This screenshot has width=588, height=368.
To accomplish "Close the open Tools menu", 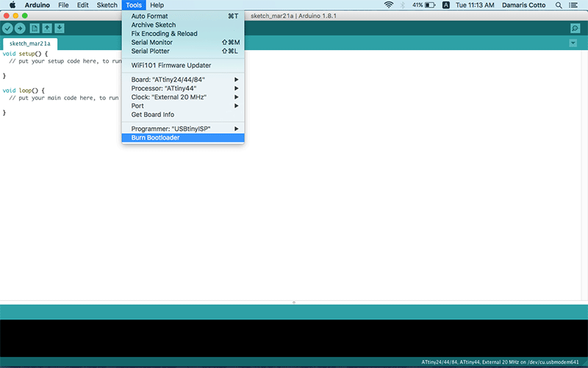I will (x=134, y=5).
